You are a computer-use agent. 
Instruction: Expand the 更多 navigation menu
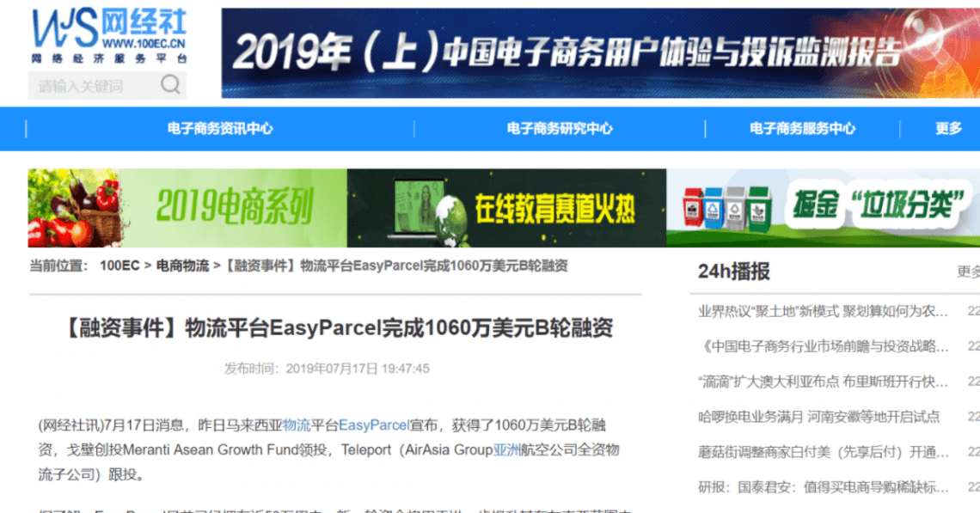pyautogui.click(x=948, y=129)
